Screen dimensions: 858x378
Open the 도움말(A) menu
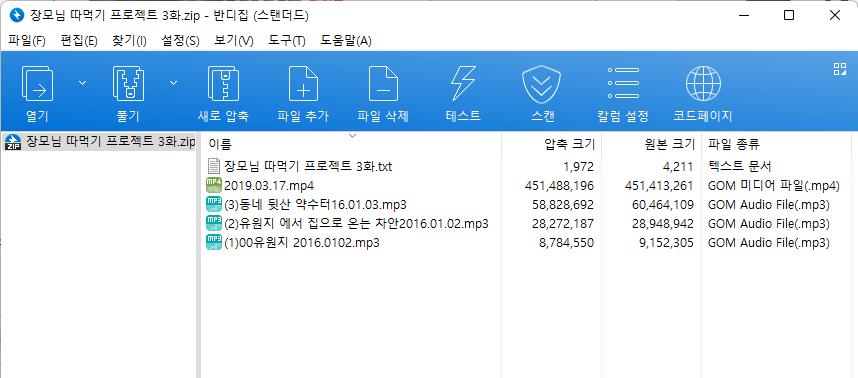346,41
